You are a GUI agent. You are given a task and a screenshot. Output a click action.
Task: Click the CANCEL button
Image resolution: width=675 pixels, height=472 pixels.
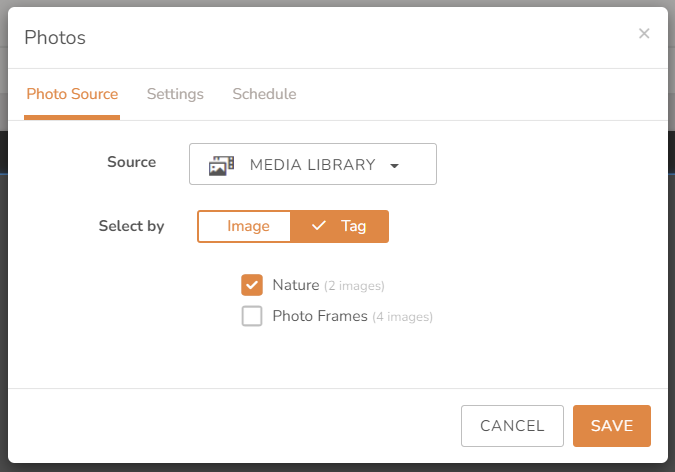[512, 426]
